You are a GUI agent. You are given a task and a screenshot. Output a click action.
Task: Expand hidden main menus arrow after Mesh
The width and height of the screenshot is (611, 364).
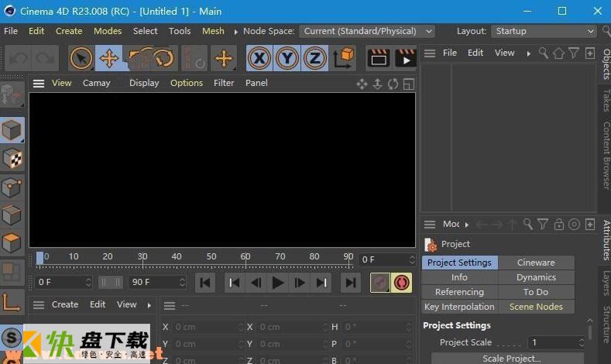point(235,32)
